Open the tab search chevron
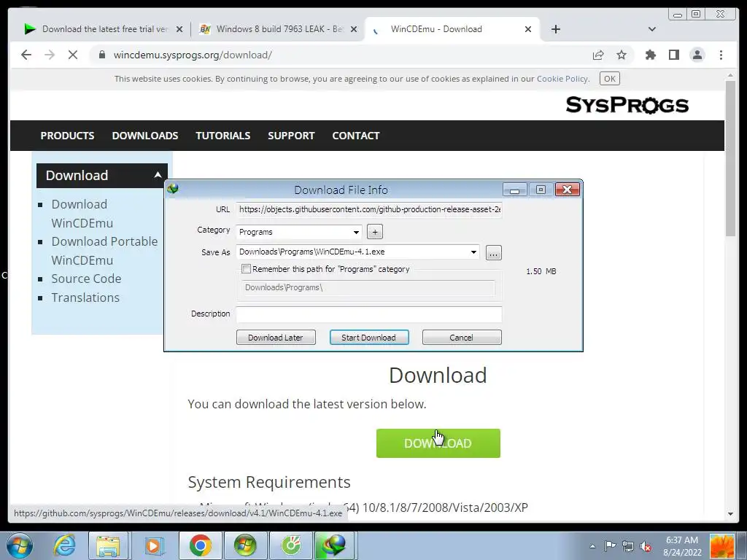This screenshot has width=747, height=560. (x=652, y=29)
